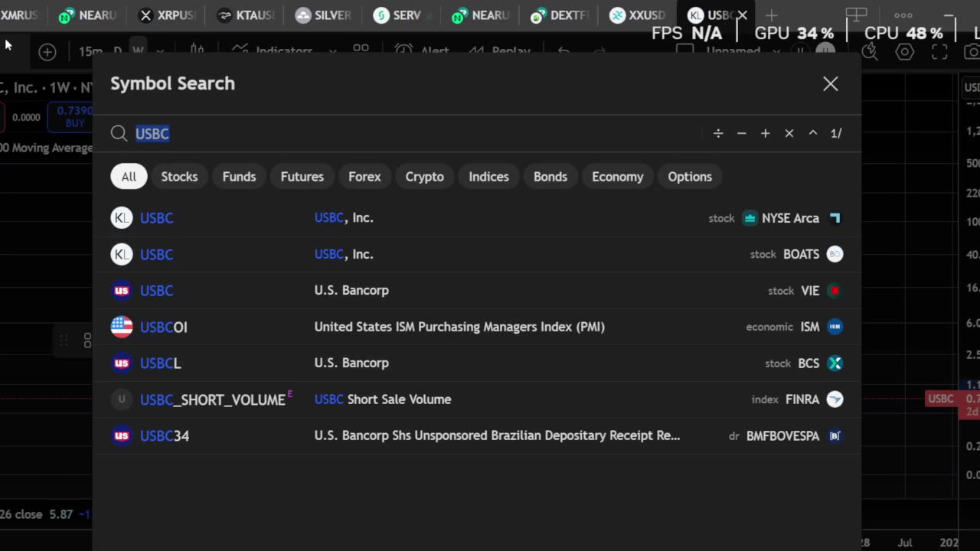Select the Crypto filter chip
This screenshot has width=980, height=551.
(424, 177)
